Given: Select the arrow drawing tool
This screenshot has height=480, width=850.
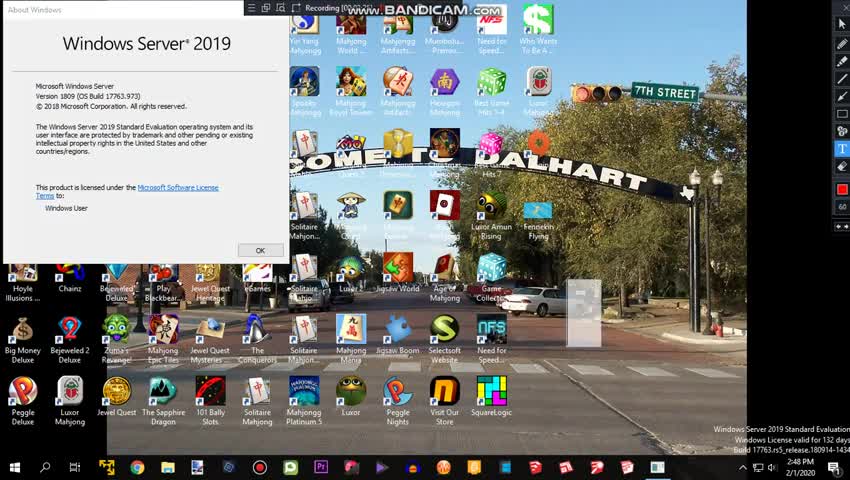Looking at the screenshot, I should click(842, 97).
